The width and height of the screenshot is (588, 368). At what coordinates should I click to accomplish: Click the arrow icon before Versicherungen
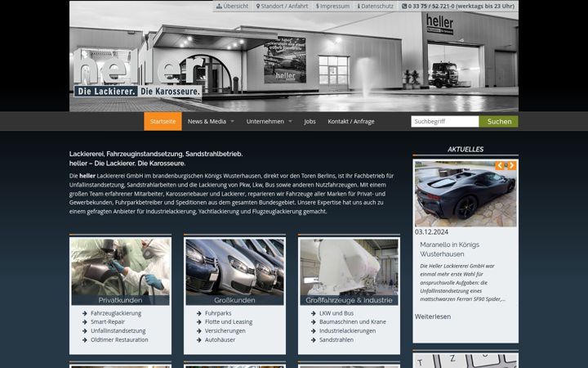click(x=199, y=331)
